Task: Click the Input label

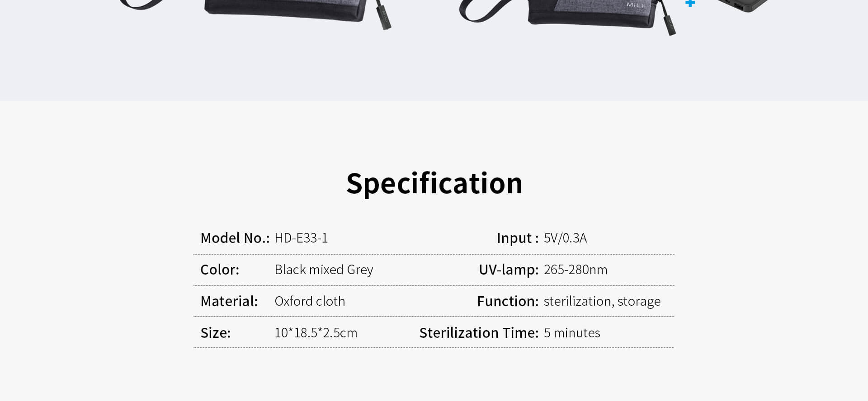Action: [x=518, y=238]
